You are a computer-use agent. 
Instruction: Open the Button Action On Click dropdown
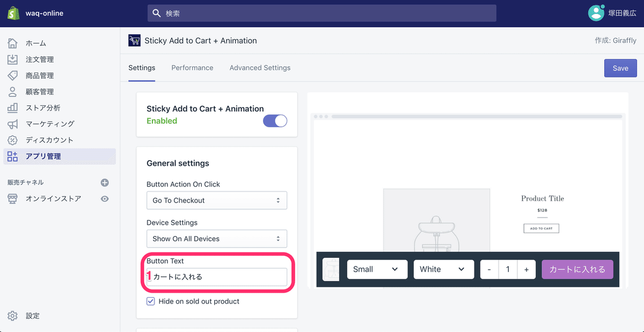click(x=216, y=200)
